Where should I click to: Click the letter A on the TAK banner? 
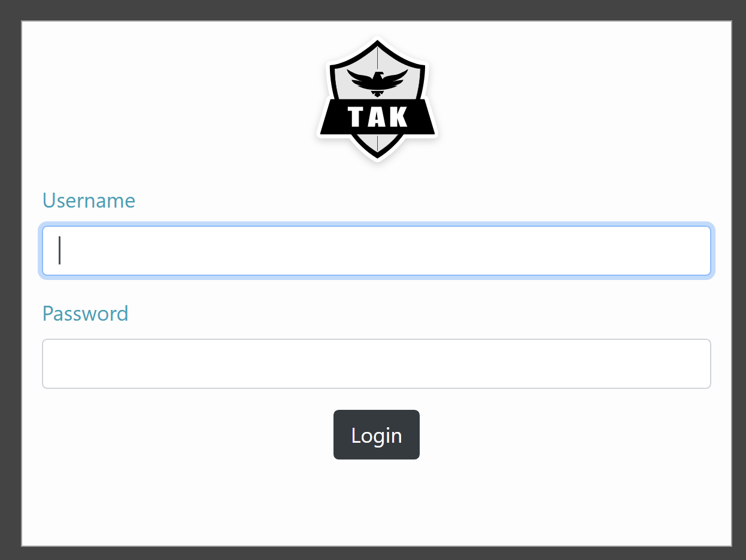[377, 117]
